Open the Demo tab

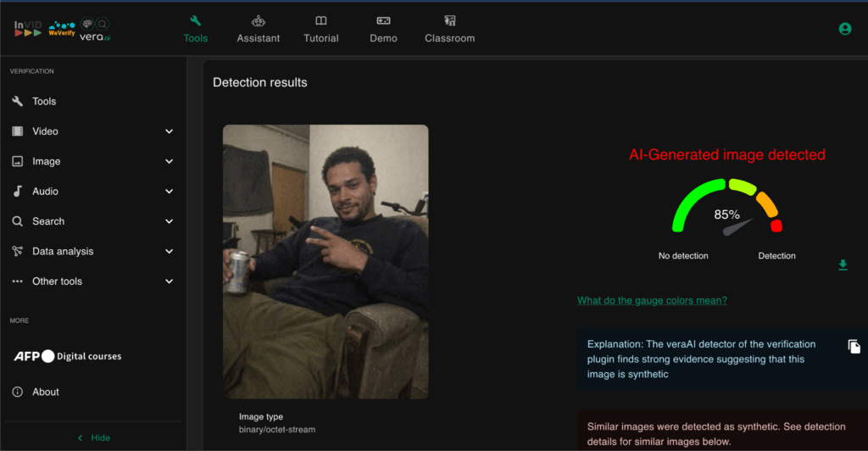coord(383,29)
